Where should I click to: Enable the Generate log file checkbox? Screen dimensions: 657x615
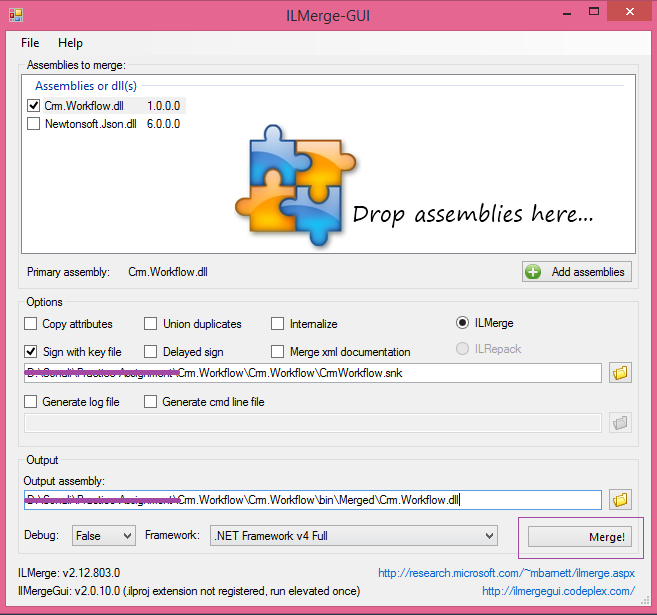31,402
